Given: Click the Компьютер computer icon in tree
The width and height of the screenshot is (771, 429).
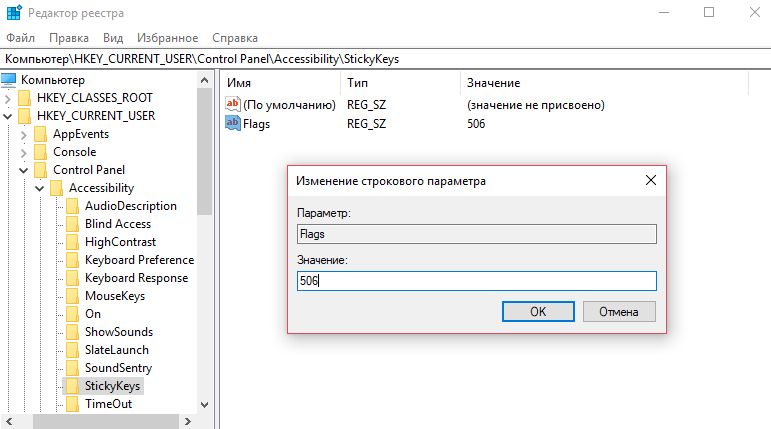Looking at the screenshot, I should 9,80.
